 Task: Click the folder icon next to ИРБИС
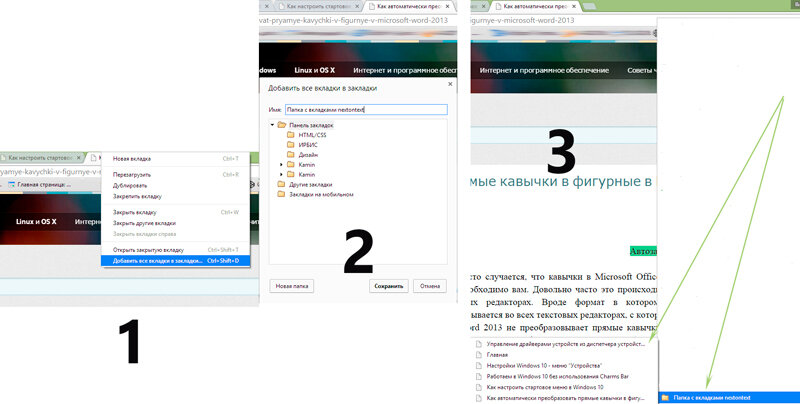(x=291, y=145)
